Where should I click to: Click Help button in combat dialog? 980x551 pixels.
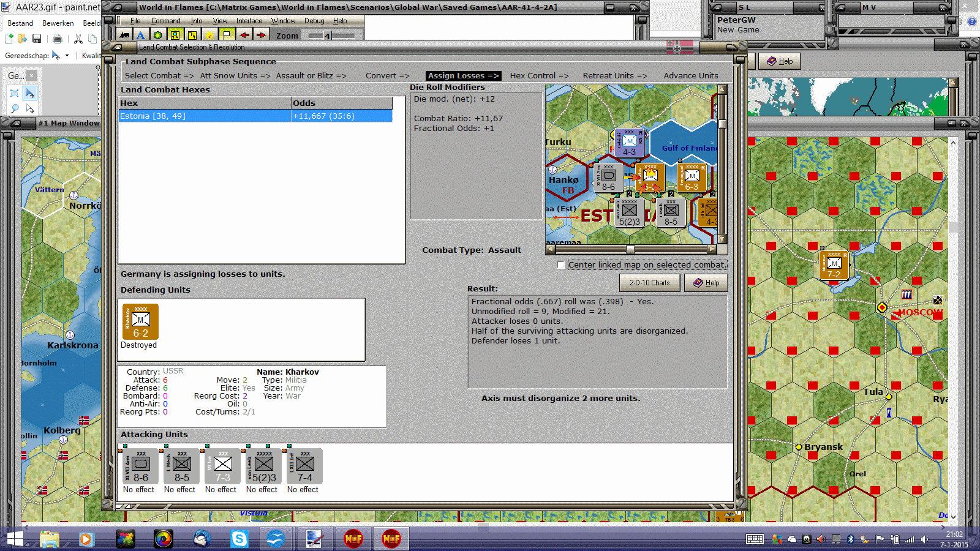click(x=706, y=283)
